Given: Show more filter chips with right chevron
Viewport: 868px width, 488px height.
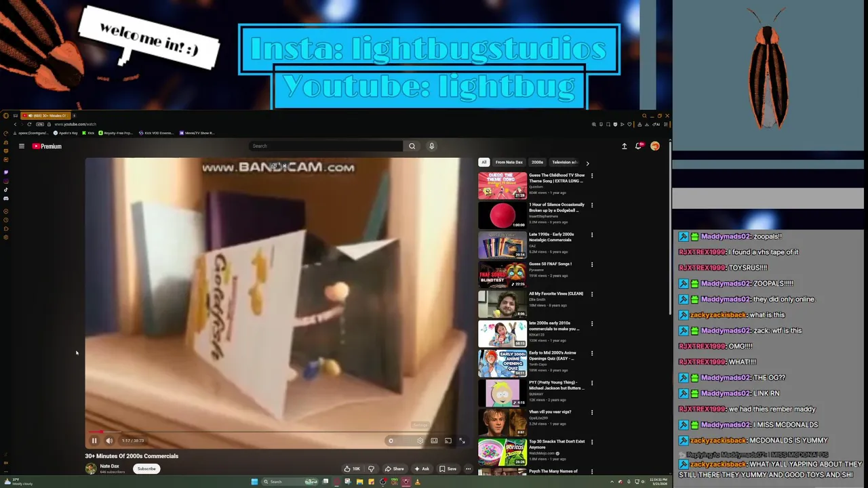Looking at the screenshot, I should pyautogui.click(x=587, y=163).
